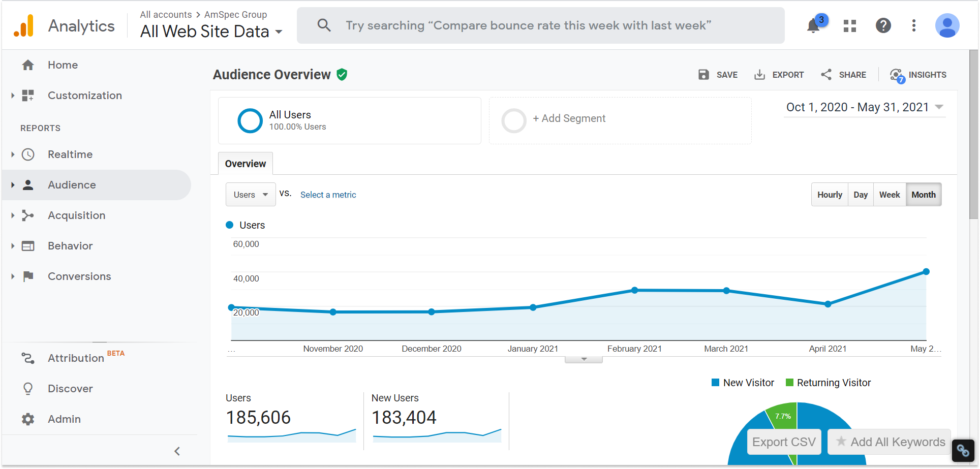Select the Day granularity
The image size is (980, 469).
pos(861,195)
